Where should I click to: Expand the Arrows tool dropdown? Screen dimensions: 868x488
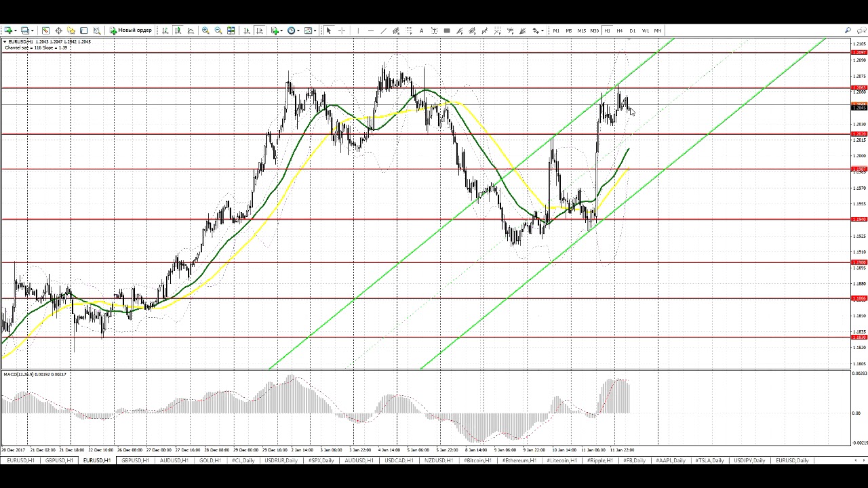(542, 30)
